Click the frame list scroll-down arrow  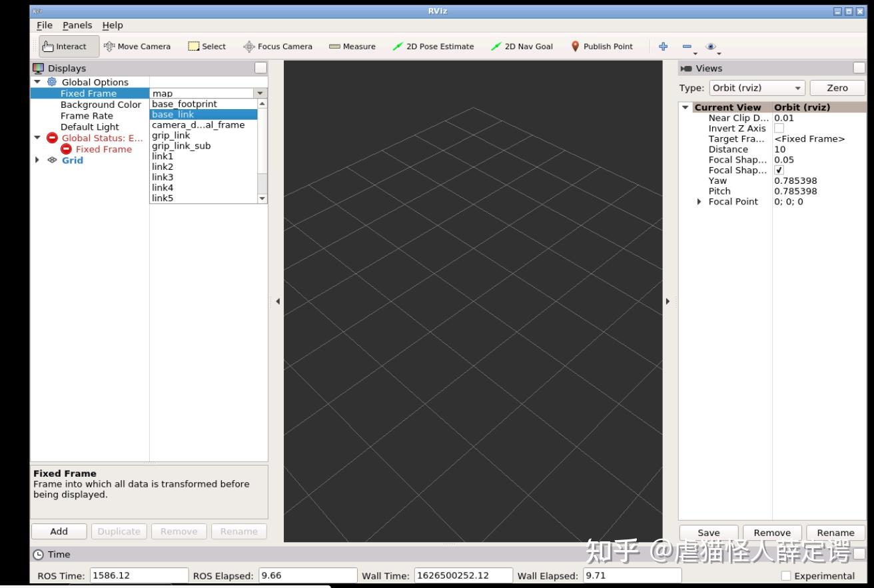[x=262, y=198]
